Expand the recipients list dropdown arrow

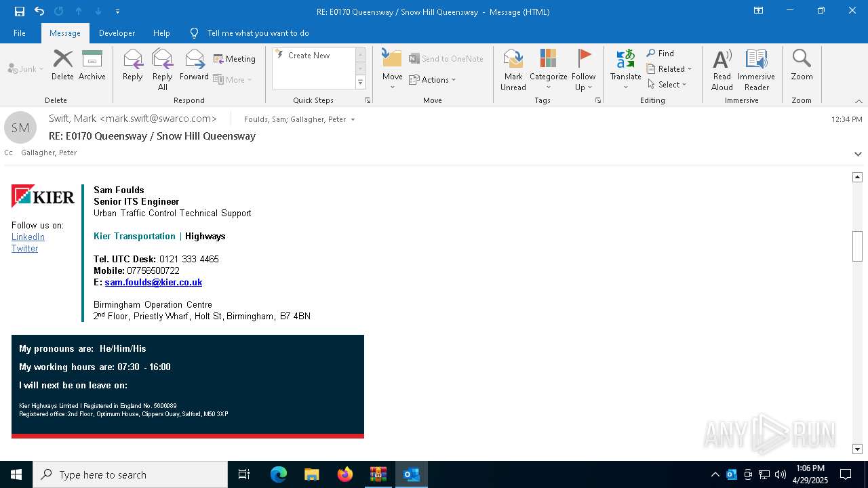tap(353, 120)
